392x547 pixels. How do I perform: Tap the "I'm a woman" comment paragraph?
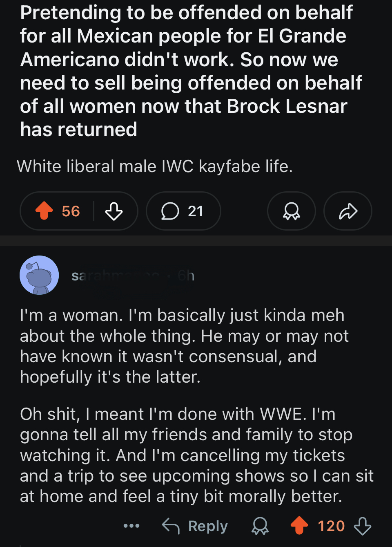coord(184,346)
